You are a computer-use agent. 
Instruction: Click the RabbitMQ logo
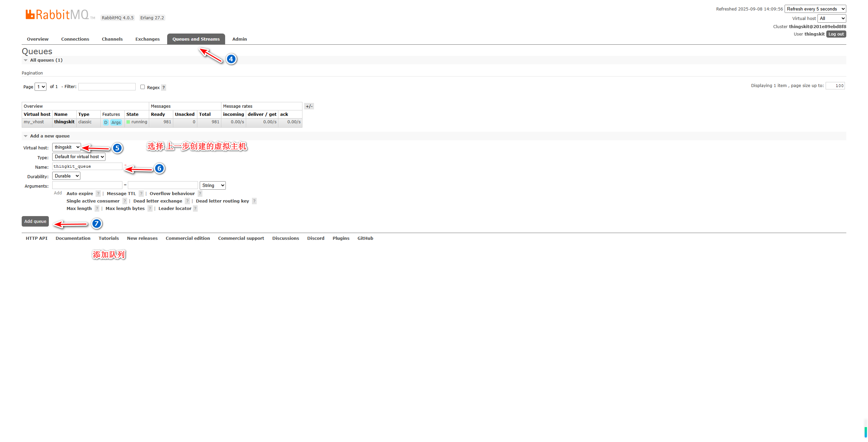pyautogui.click(x=57, y=15)
